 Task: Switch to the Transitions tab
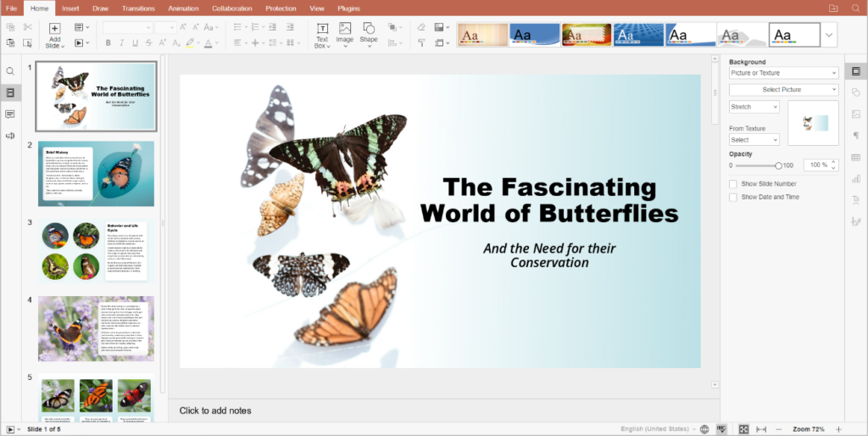click(x=138, y=8)
